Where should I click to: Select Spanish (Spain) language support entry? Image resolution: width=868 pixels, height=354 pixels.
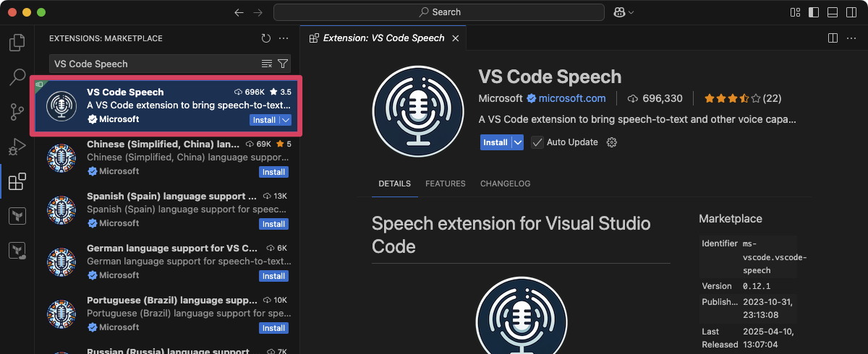[x=166, y=210]
